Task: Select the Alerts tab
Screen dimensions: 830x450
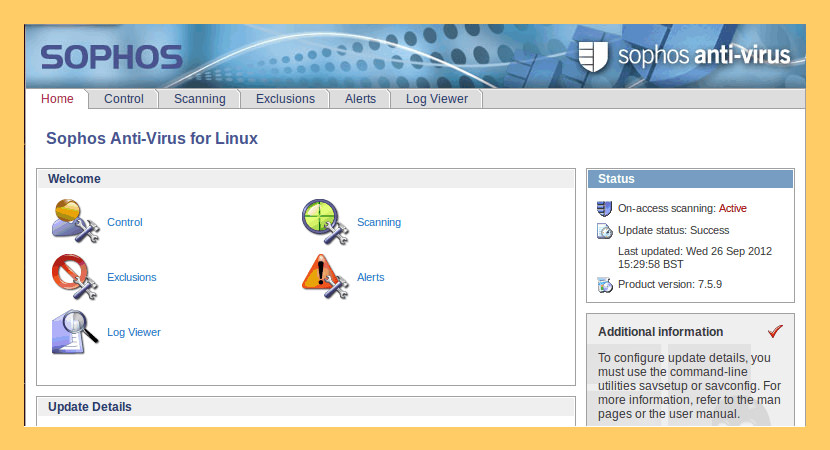Action: [x=360, y=99]
